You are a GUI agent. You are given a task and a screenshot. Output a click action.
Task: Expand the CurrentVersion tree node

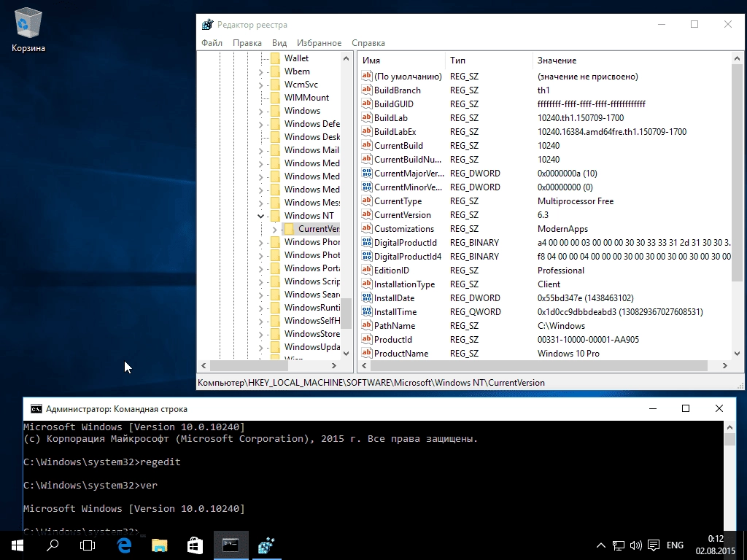coord(274,229)
